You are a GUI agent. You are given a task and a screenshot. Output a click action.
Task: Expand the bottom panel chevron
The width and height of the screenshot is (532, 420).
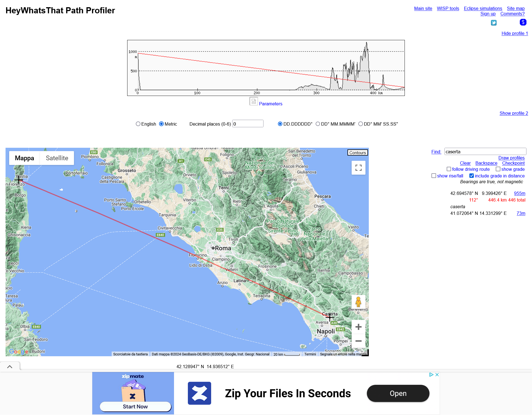pyautogui.click(x=10, y=366)
